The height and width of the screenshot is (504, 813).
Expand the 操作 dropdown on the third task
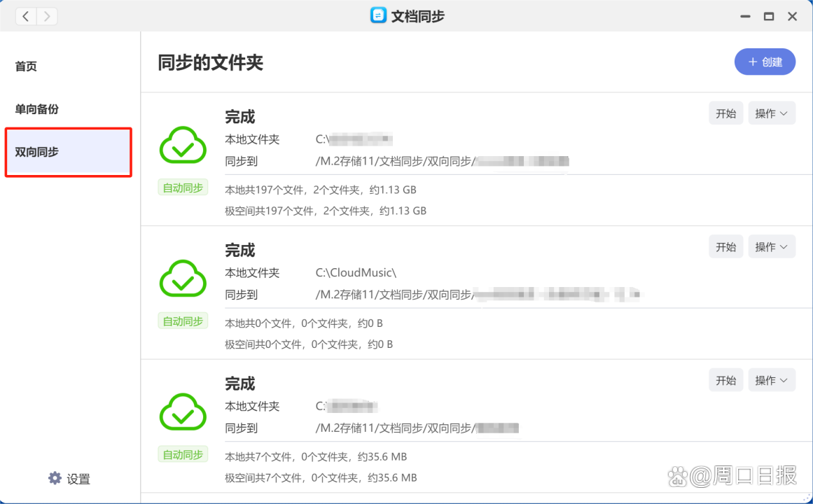click(x=772, y=379)
